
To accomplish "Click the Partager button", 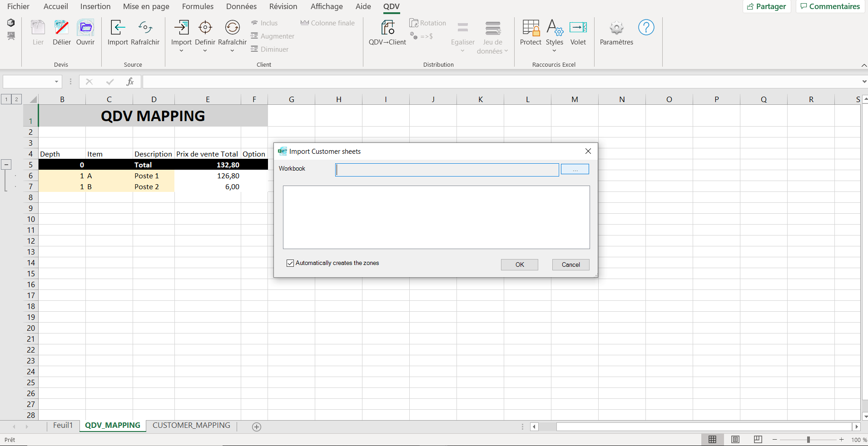I will [767, 6].
